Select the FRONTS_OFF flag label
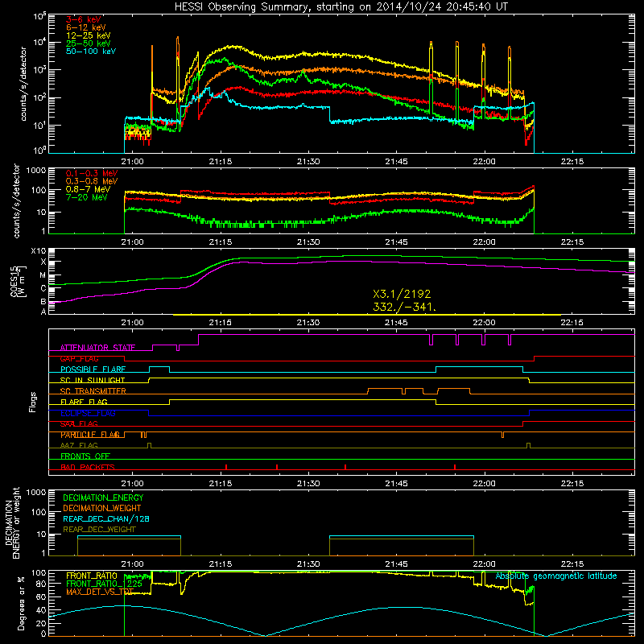This screenshot has width=644, height=644. coord(85,456)
